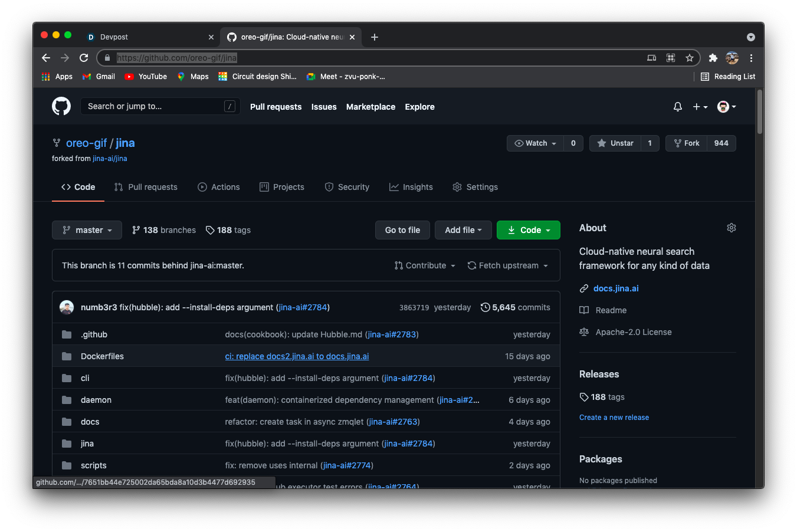Open the YouTube bookmark

146,77
